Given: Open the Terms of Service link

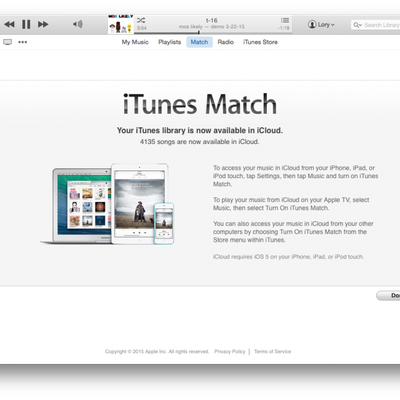Looking at the screenshot, I should (x=272, y=351).
